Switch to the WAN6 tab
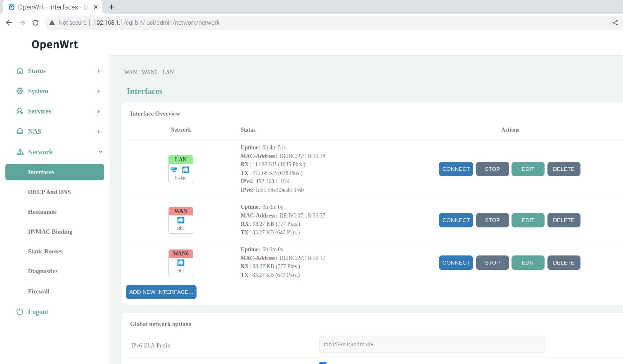This screenshot has width=623, height=364. [149, 72]
